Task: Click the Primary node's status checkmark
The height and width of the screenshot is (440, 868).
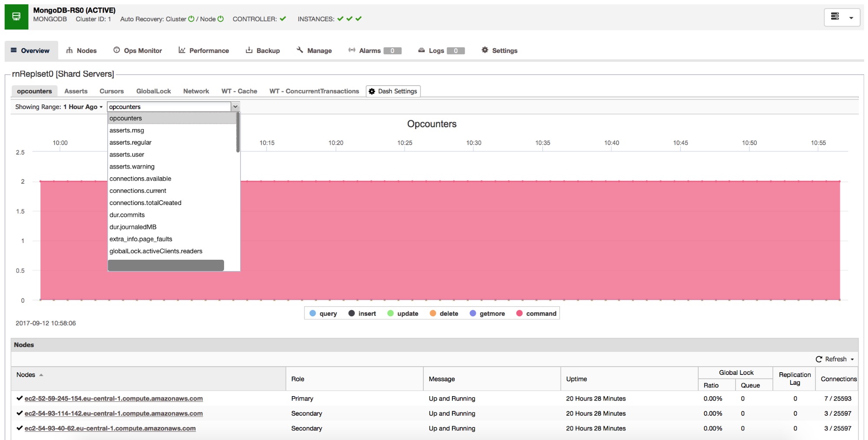Action: [x=20, y=398]
